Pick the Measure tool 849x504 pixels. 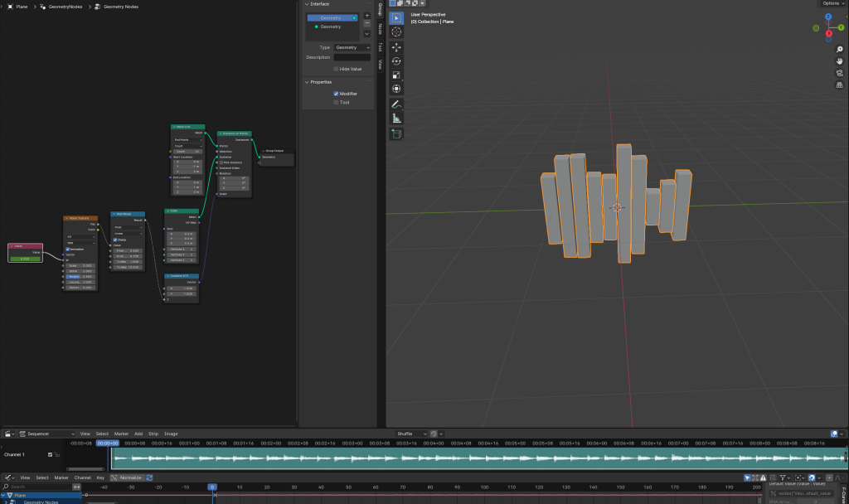396,119
